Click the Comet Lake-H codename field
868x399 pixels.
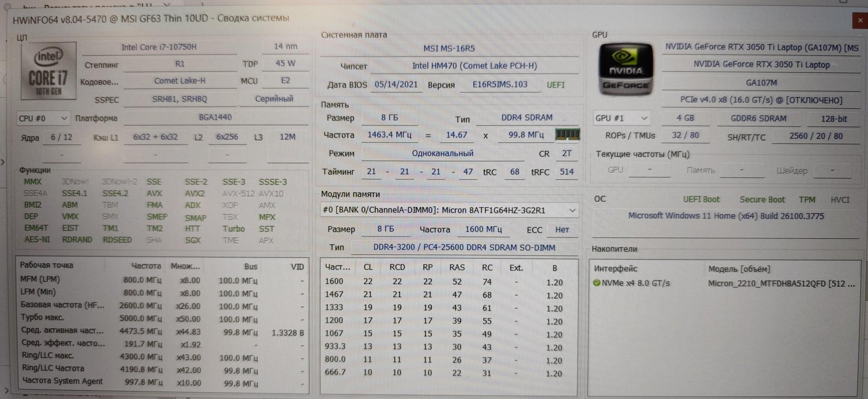pyautogui.click(x=180, y=81)
